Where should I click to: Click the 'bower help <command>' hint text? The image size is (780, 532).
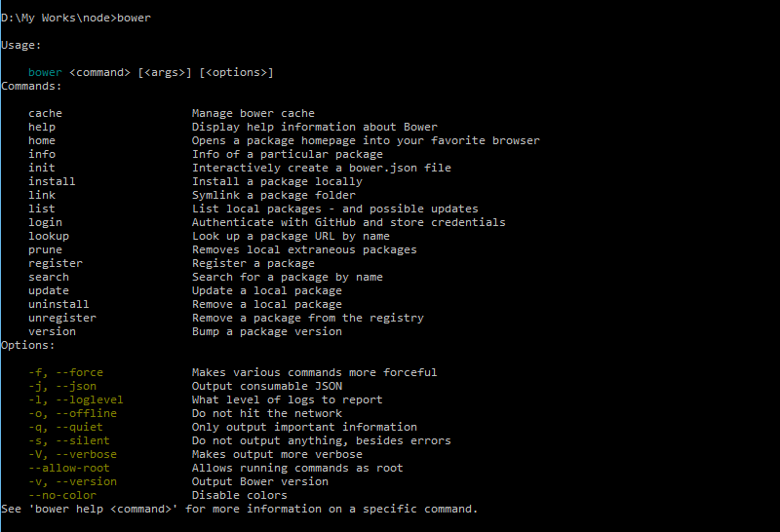coord(97,509)
